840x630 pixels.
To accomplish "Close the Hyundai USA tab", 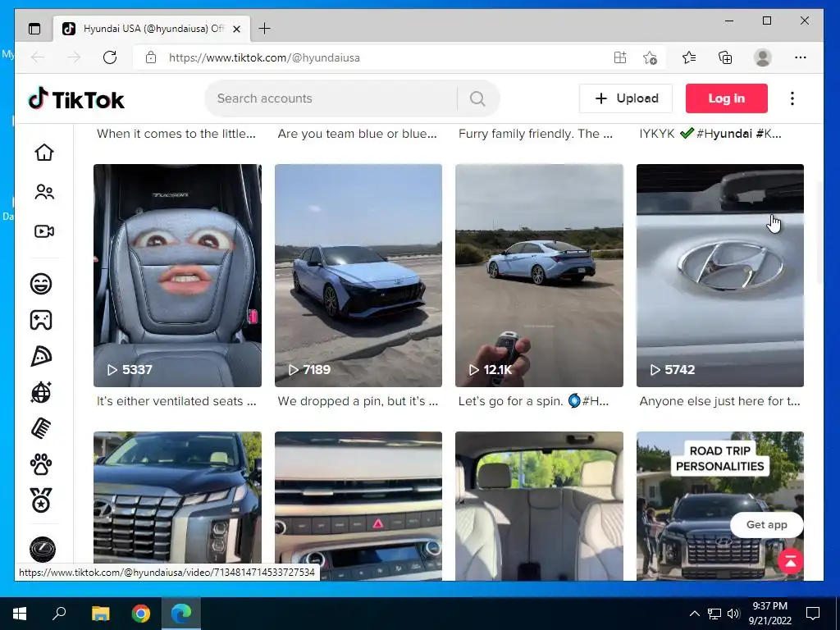I will [236, 29].
